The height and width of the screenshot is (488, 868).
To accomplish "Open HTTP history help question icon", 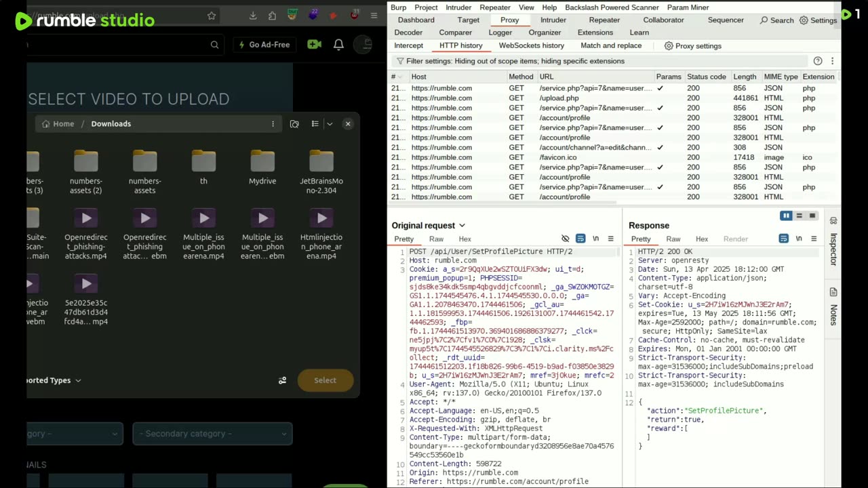I will (818, 61).
